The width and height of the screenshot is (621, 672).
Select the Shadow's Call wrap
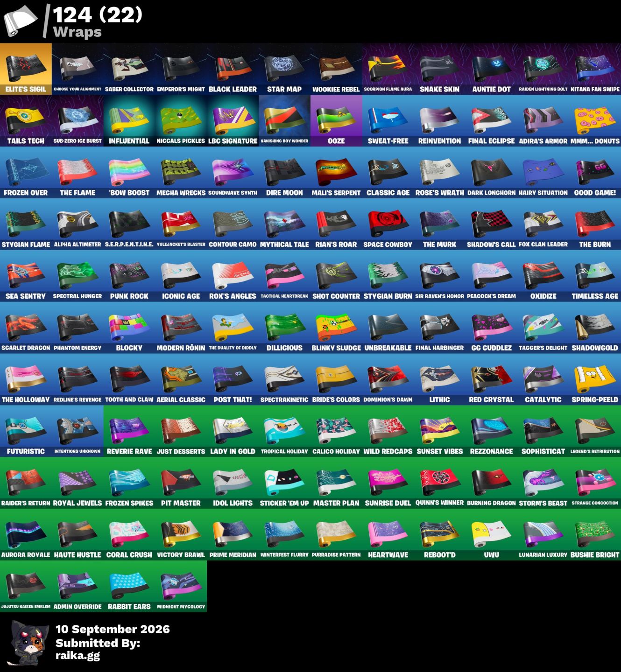point(492,224)
